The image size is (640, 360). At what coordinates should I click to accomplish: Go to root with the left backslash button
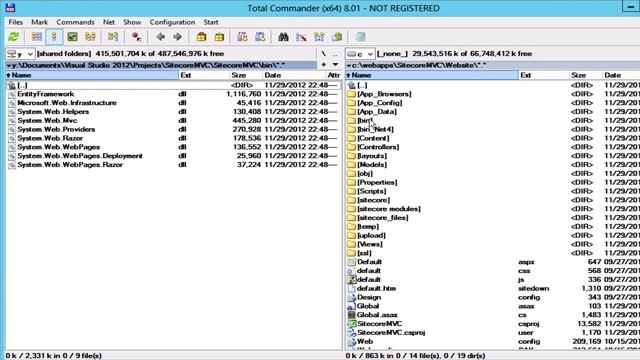pos(323,53)
